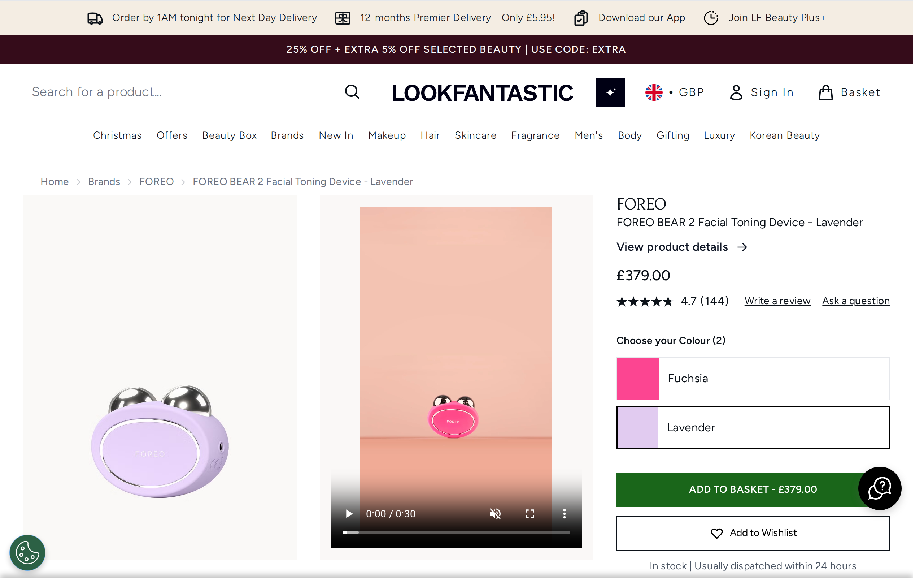924x578 pixels.
Task: Open the Basket bag icon
Action: click(825, 92)
